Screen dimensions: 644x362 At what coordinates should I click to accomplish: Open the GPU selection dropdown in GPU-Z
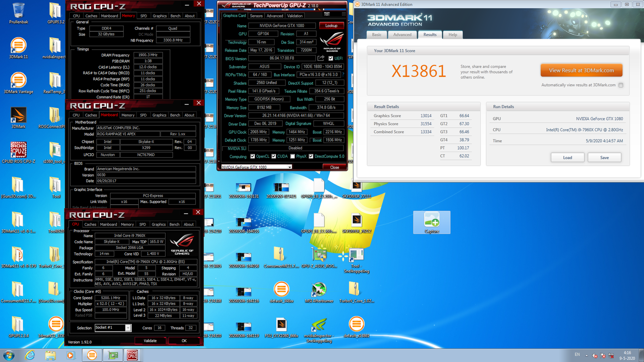(290, 167)
